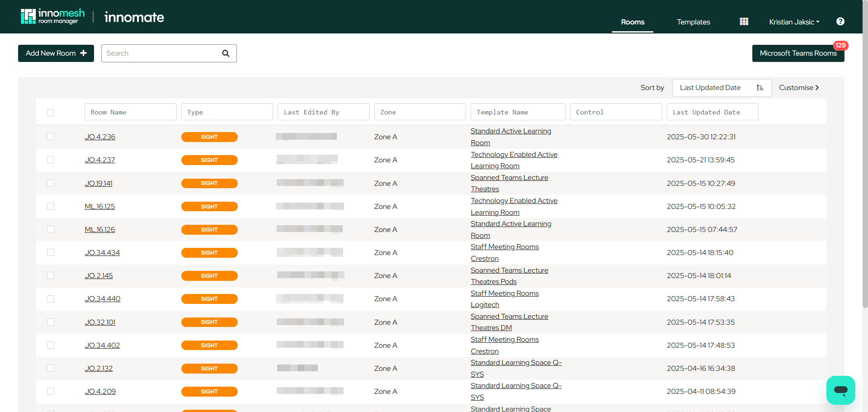Focus the Control filter field

point(616,112)
